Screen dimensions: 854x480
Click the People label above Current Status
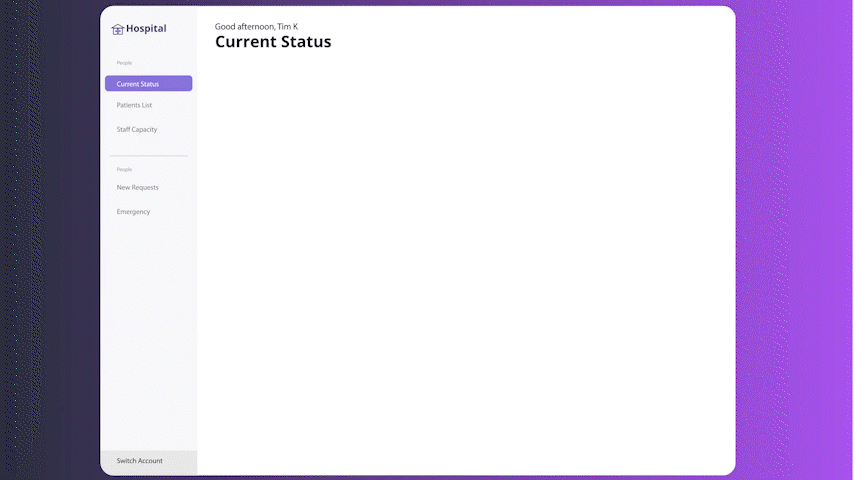click(124, 63)
